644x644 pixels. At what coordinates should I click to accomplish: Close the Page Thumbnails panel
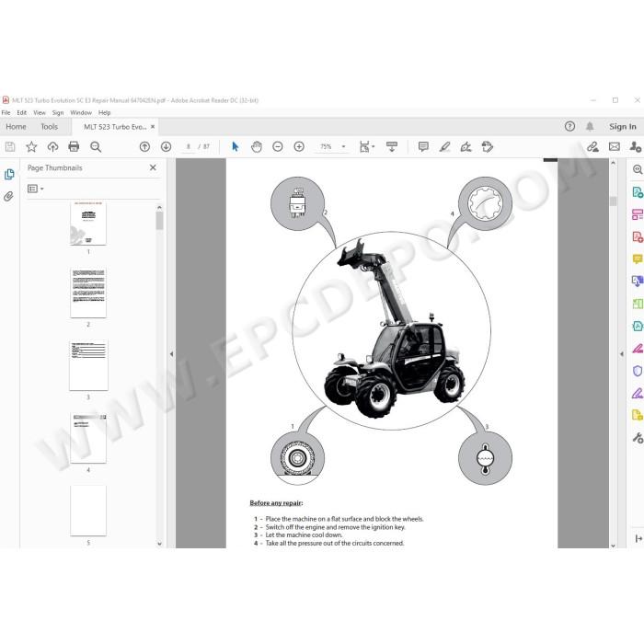pos(153,167)
